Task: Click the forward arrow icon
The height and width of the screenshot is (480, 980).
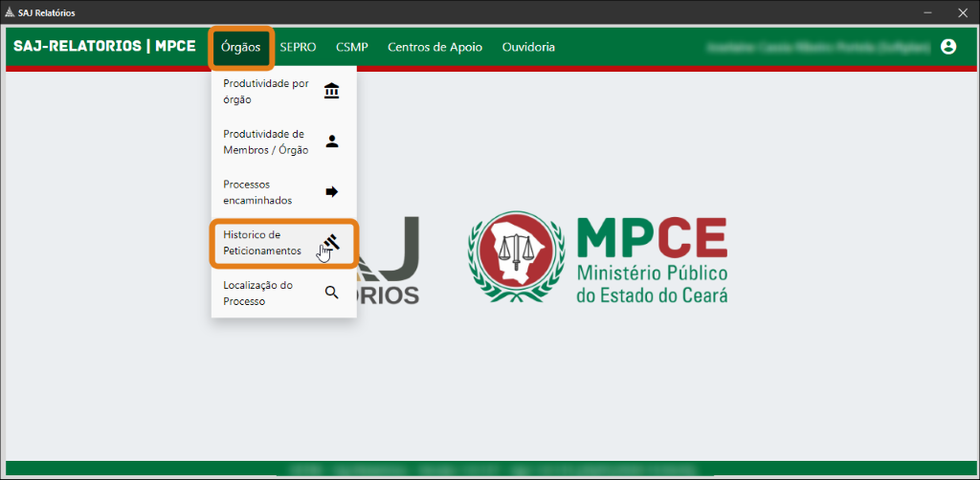Action: tap(332, 191)
